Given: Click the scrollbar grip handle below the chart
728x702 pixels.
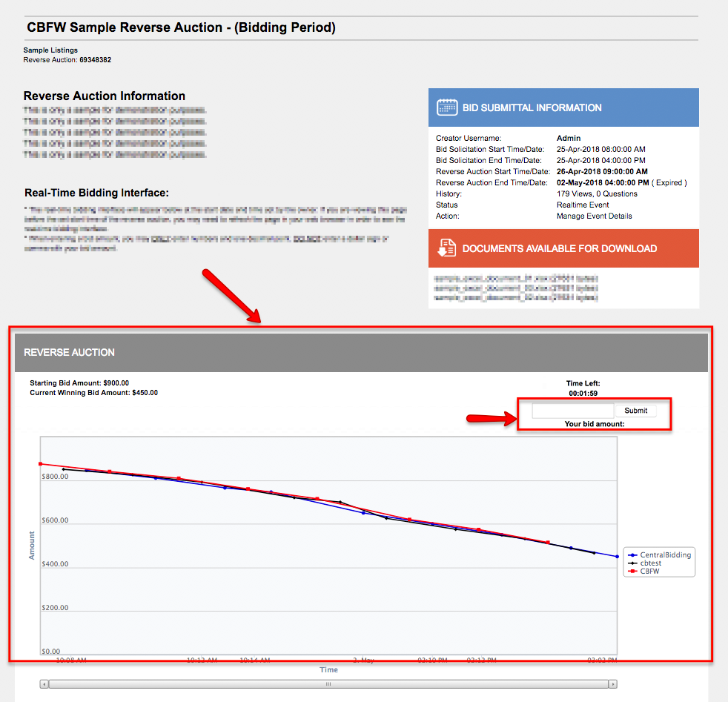Looking at the screenshot, I should tap(328, 684).
